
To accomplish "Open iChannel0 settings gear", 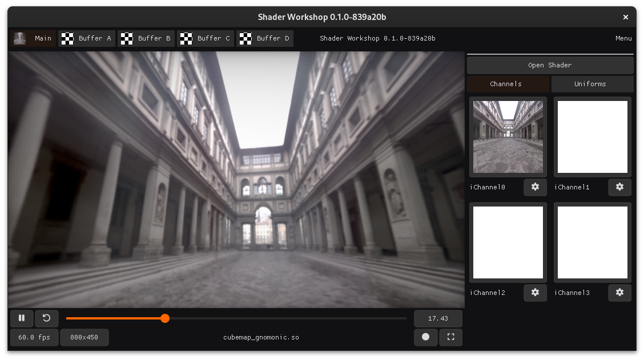I will coord(535,187).
